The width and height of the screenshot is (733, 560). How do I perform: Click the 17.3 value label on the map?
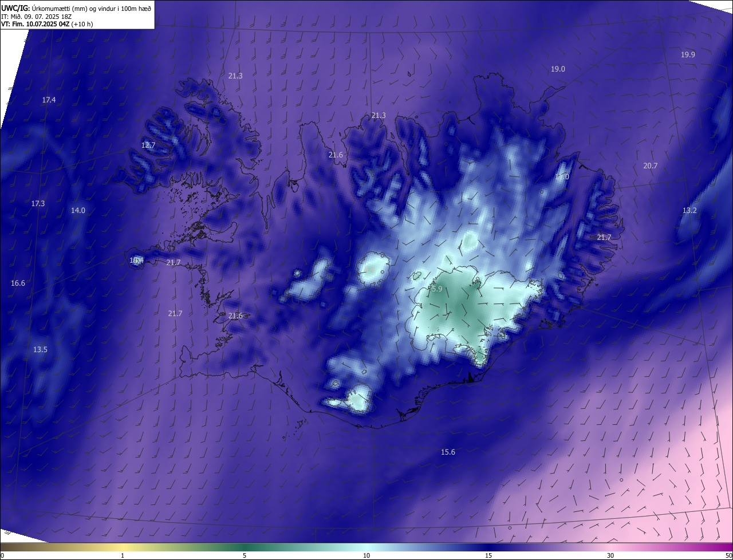point(38,203)
